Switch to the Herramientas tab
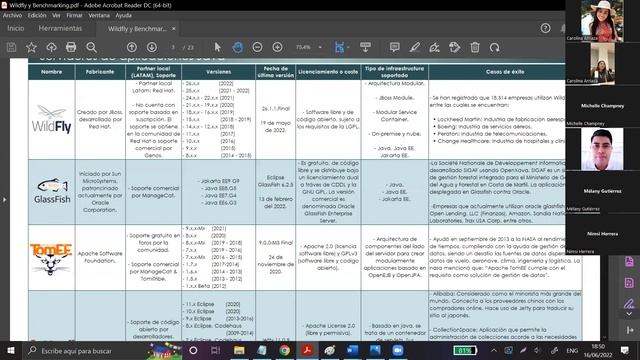Screen dimensions: 640x360 click(60, 29)
